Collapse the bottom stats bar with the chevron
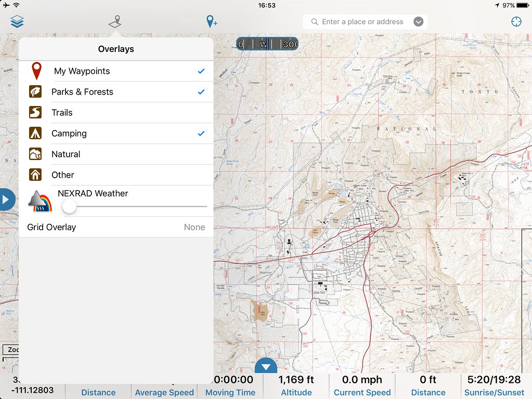The width and height of the screenshot is (532, 399). pos(265,366)
